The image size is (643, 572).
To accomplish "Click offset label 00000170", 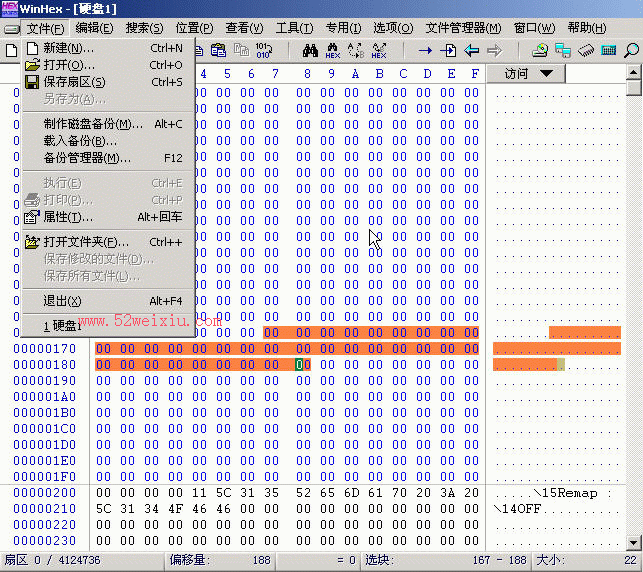I will (x=45, y=349).
